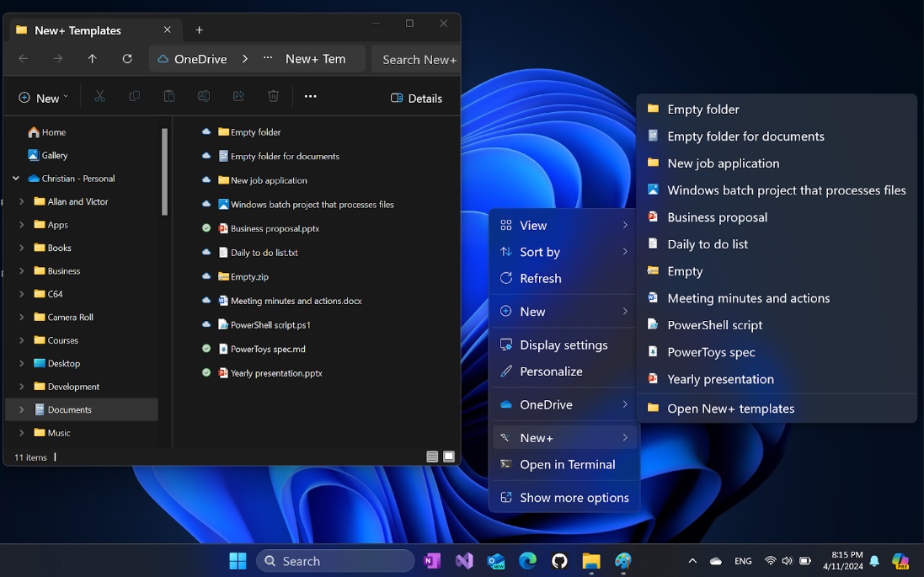Click the Copy icon in the toolbar
Viewport: 924px width, 577px height.
134,96
